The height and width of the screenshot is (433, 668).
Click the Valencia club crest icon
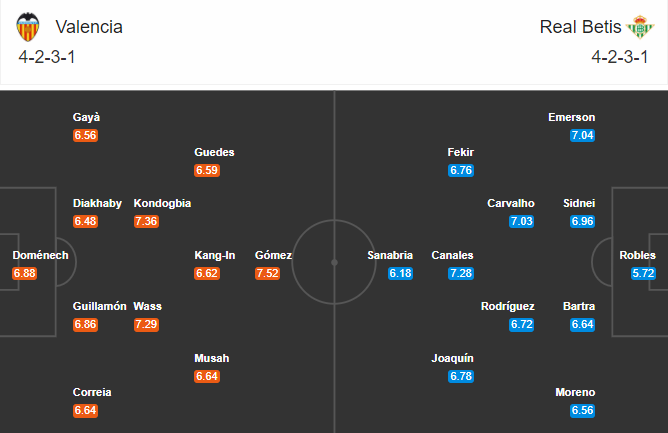[32, 27]
